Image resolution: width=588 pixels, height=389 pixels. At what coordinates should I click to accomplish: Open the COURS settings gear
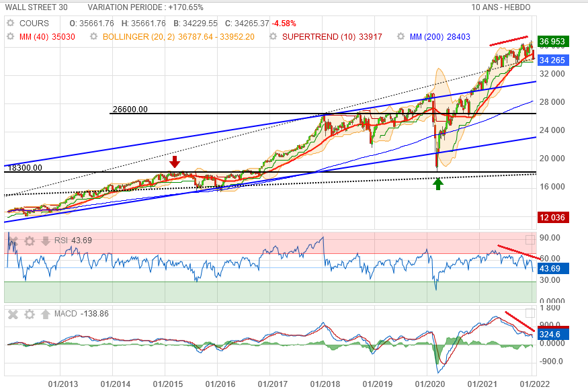11,23
